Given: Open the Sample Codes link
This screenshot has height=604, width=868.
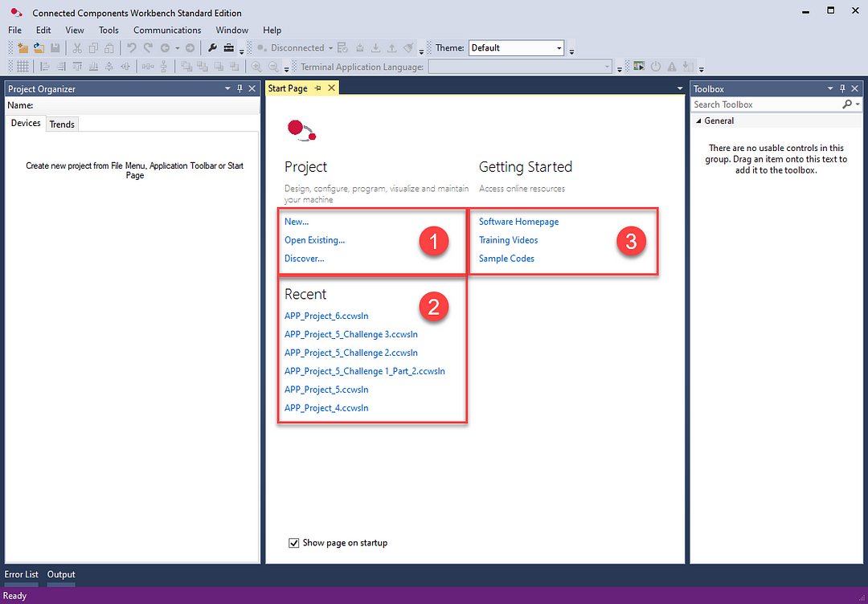Looking at the screenshot, I should coord(506,259).
